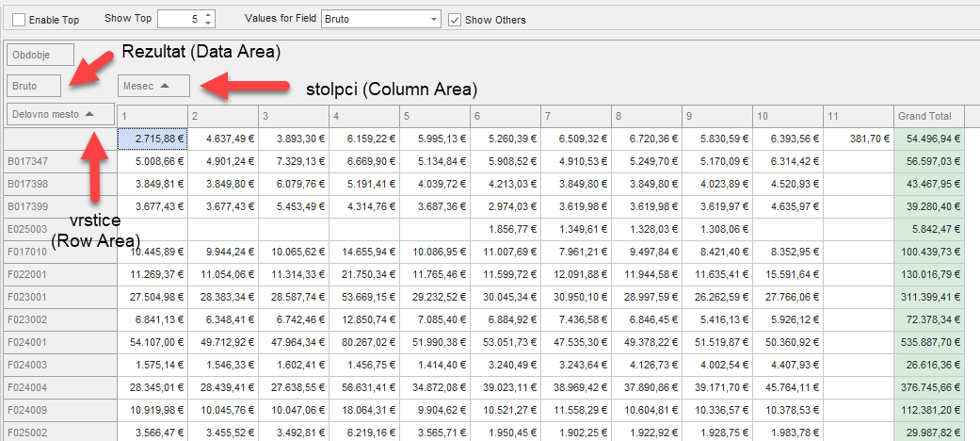The width and height of the screenshot is (980, 441).
Task: Select the month 11 column header
Action: point(859,116)
